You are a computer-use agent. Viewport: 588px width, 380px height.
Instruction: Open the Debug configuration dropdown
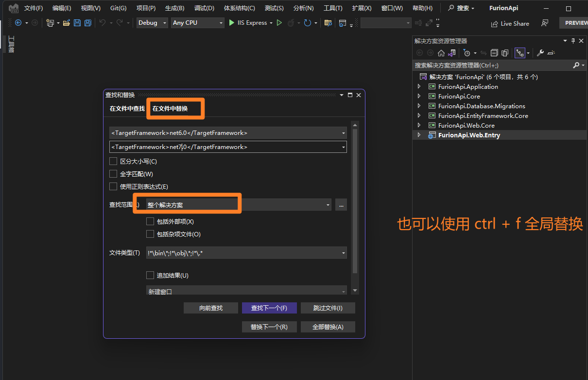coord(152,23)
